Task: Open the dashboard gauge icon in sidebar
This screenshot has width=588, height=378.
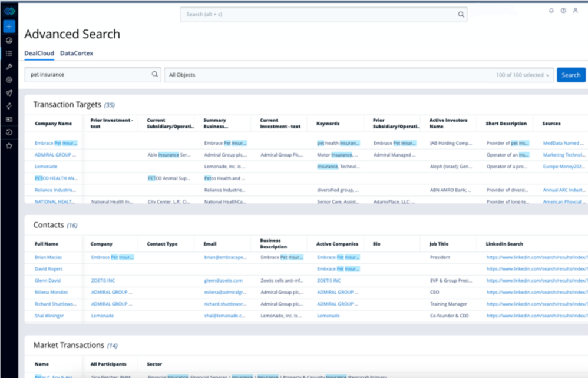Action: click(9, 41)
